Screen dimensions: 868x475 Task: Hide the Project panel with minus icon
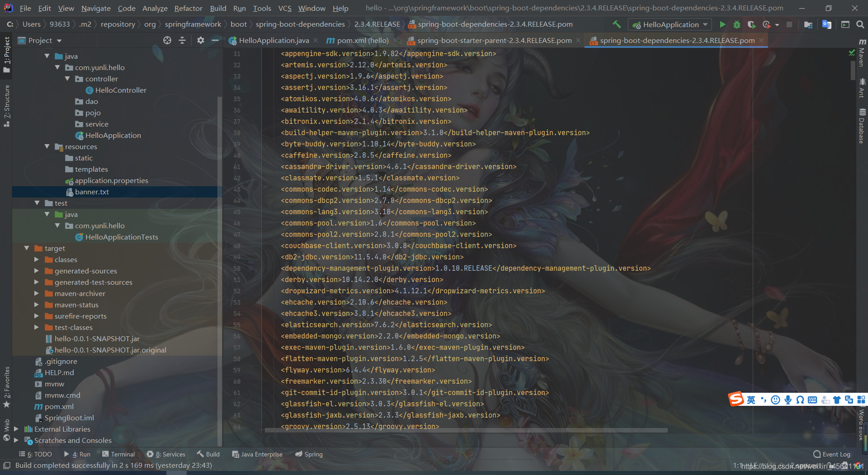[215, 40]
